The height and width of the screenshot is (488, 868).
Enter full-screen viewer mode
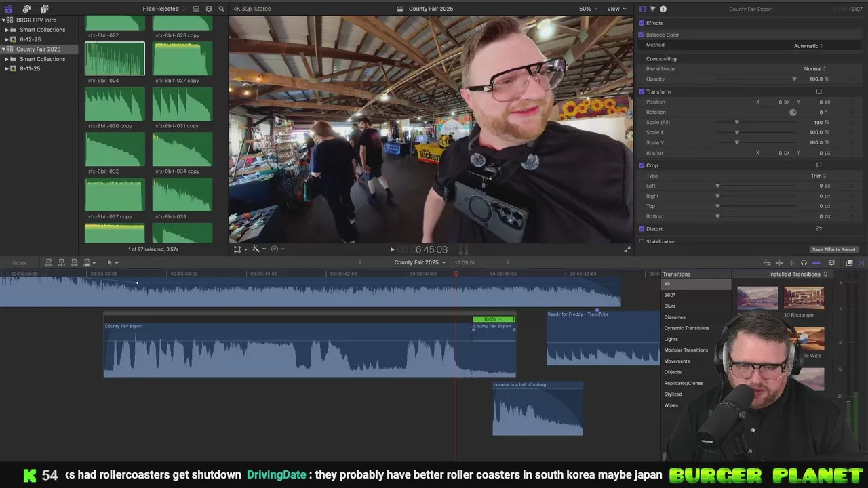[627, 249]
